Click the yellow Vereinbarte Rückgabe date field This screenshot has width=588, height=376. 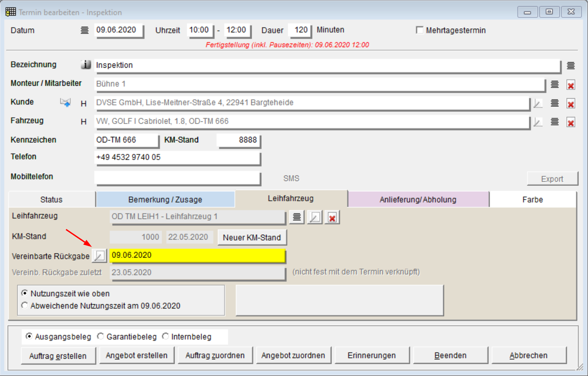(x=197, y=255)
